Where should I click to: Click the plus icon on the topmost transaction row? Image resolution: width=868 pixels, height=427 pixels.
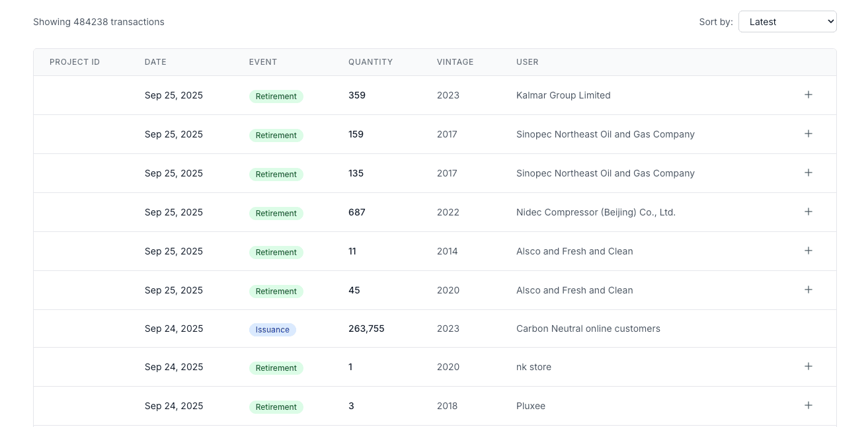808,95
